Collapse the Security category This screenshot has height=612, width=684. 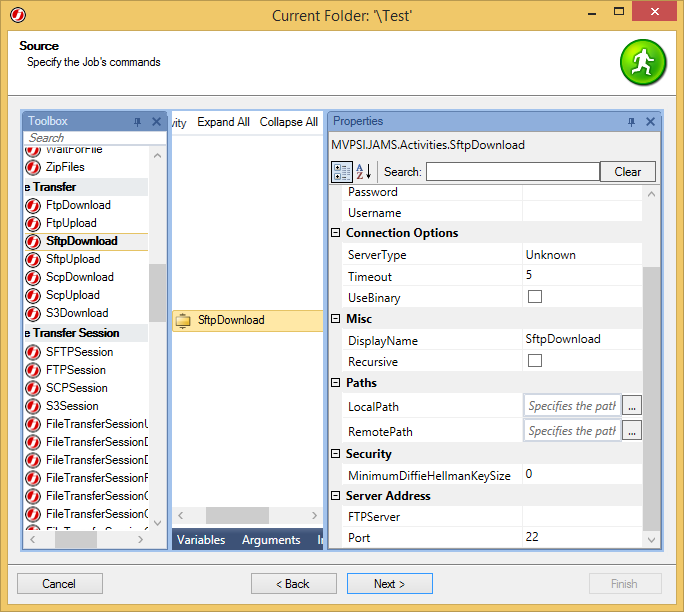[x=335, y=454]
